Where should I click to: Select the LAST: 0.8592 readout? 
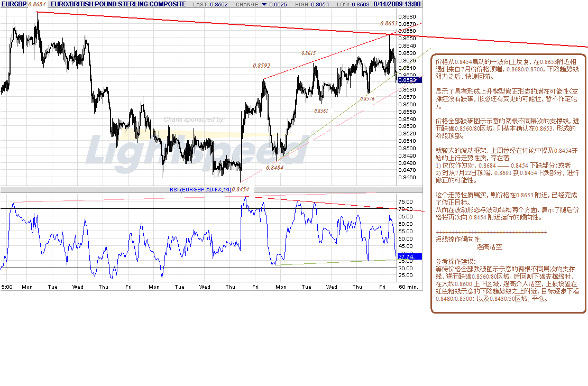pyautogui.click(x=210, y=5)
